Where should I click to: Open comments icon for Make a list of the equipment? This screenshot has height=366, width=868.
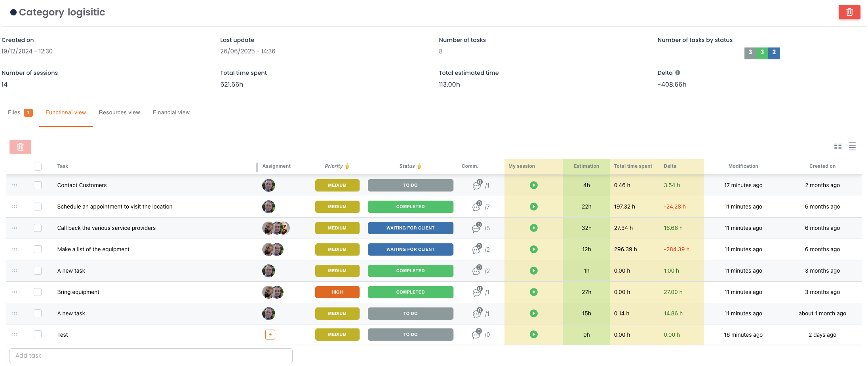tap(477, 249)
